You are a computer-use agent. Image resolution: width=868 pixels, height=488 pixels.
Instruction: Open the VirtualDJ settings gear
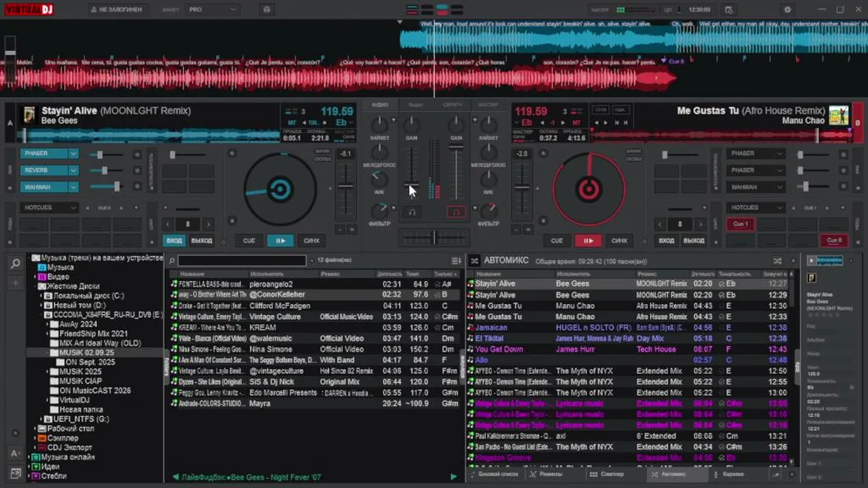[787, 9]
